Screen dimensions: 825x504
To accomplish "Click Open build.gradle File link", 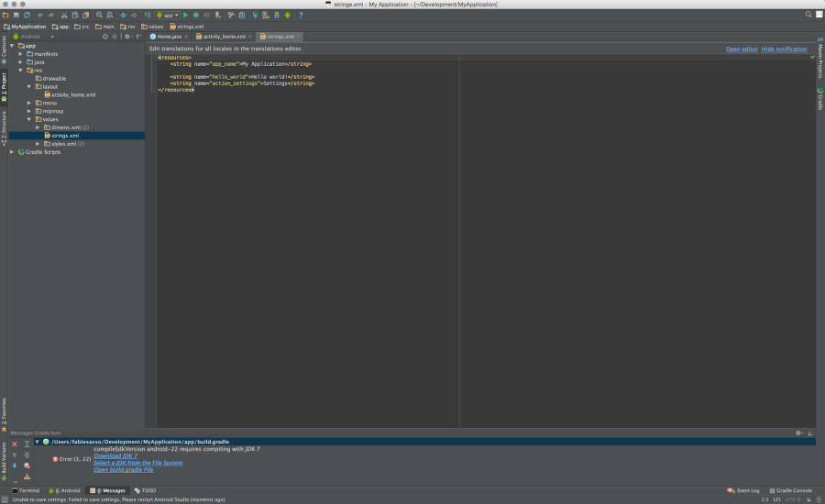I will (124, 470).
